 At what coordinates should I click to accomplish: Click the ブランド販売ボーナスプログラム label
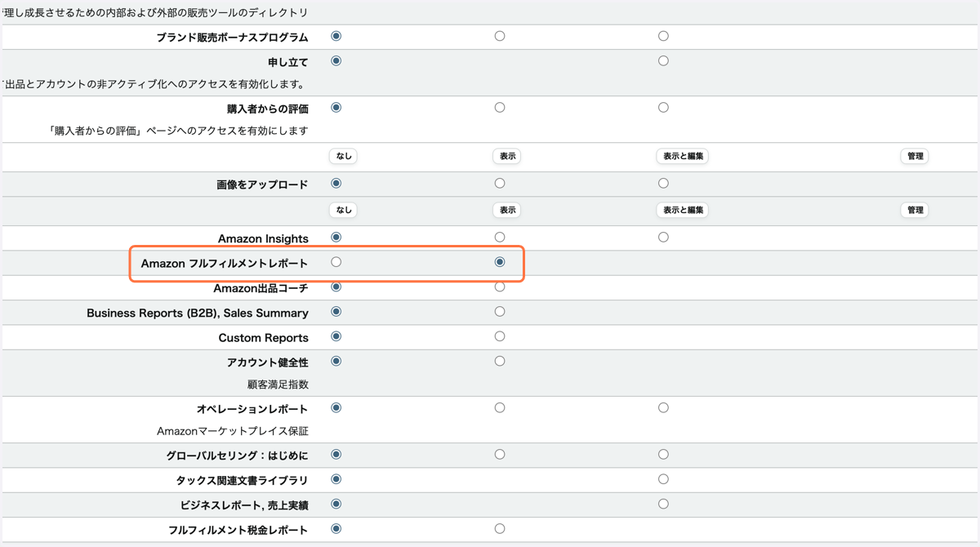tap(232, 38)
